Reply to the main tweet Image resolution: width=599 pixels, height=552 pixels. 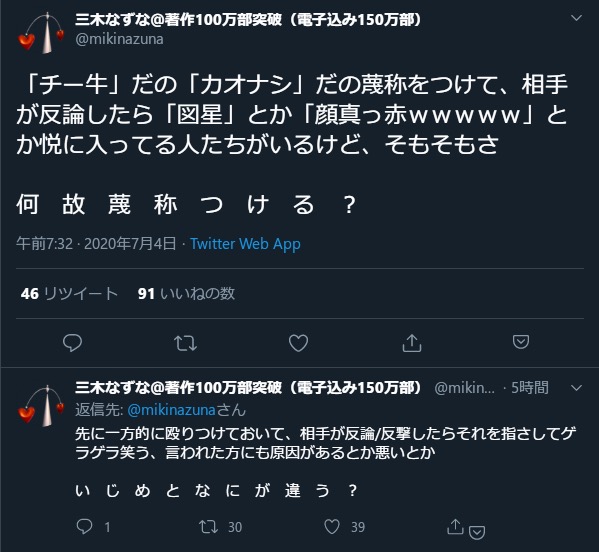tap(72, 343)
